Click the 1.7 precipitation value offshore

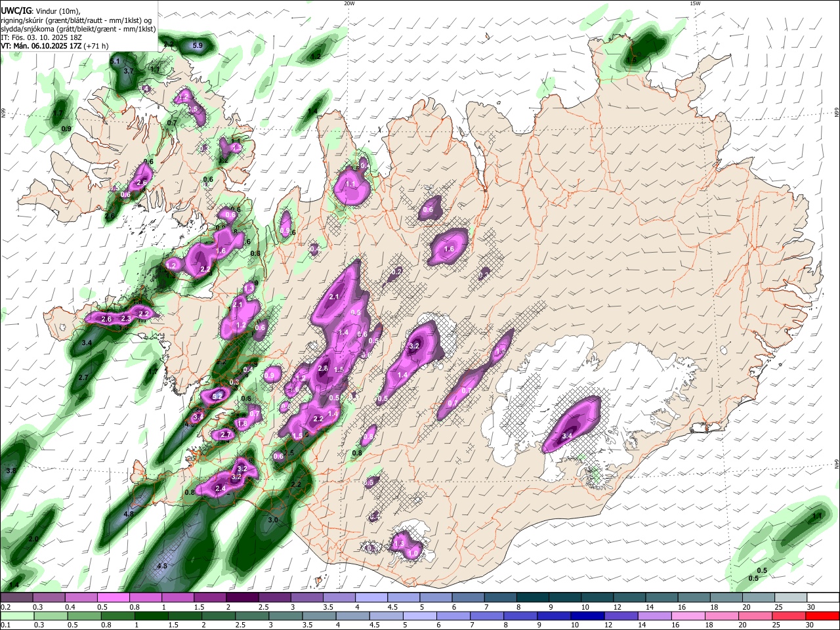click(58, 113)
